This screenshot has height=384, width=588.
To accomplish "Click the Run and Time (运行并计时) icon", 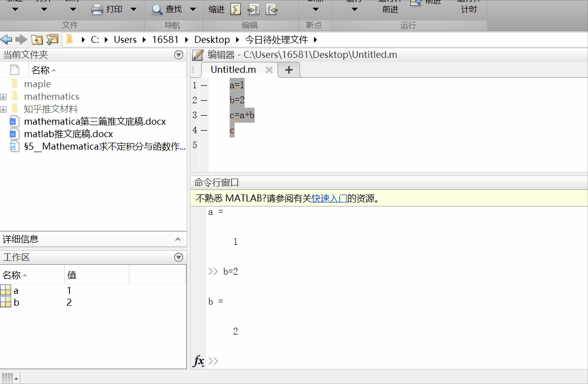I will [x=468, y=6].
